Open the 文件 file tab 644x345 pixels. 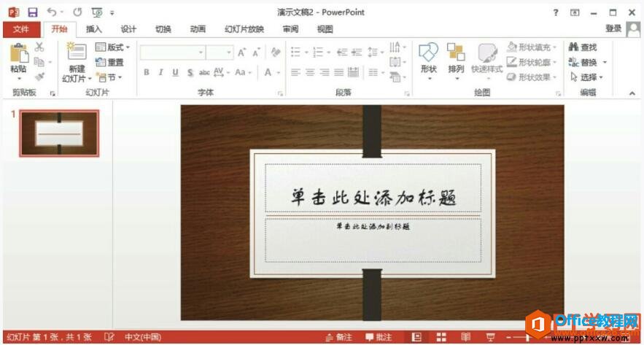click(x=21, y=29)
